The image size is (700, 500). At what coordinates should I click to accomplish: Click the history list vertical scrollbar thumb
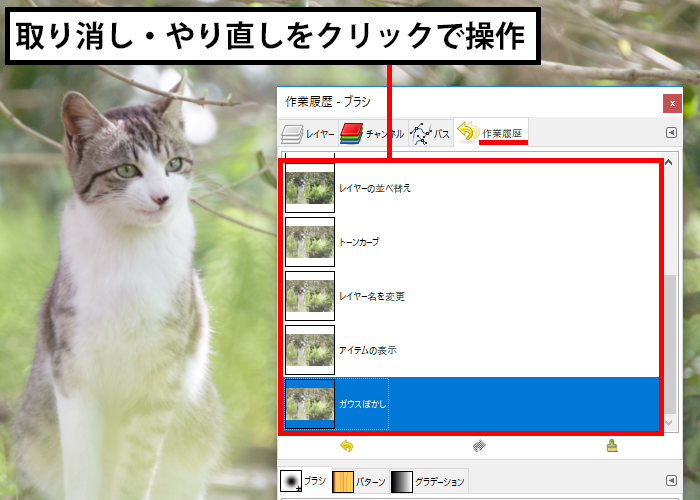click(670, 344)
